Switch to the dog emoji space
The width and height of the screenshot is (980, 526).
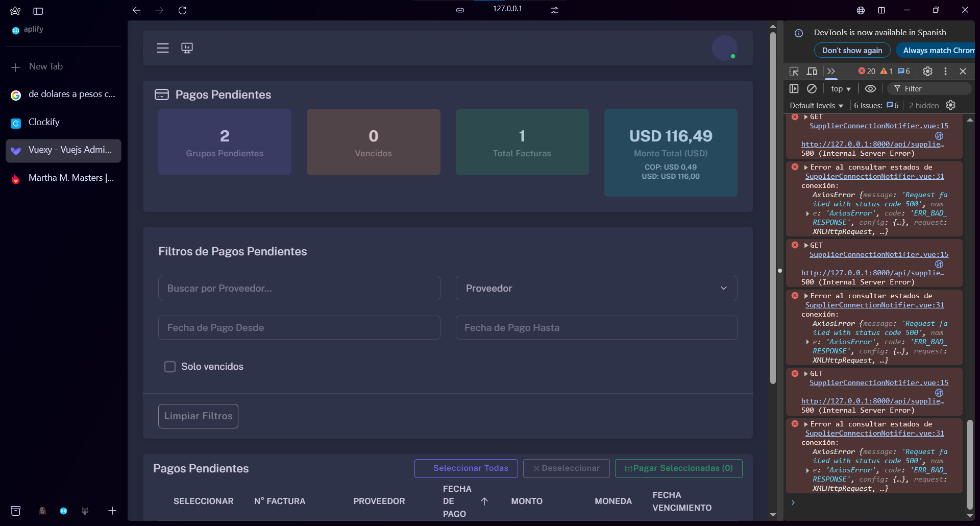click(42, 511)
